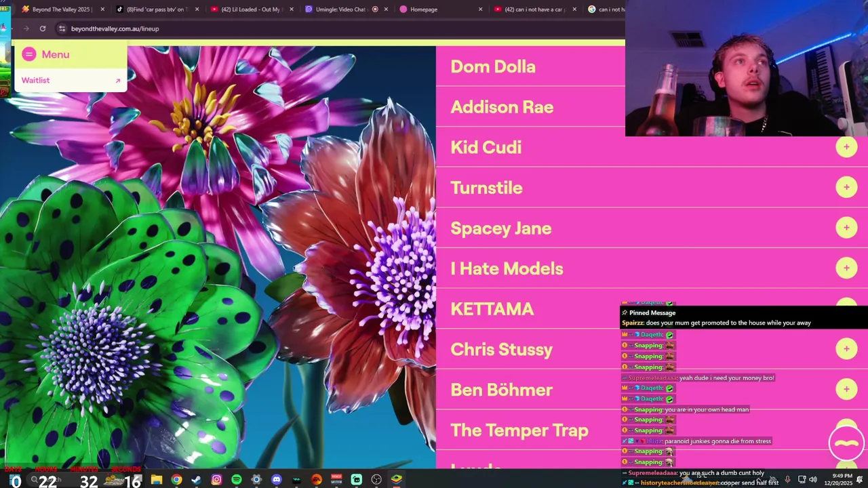Open the notification bell in tray
The height and width of the screenshot is (488, 868).
pyautogui.click(x=860, y=480)
